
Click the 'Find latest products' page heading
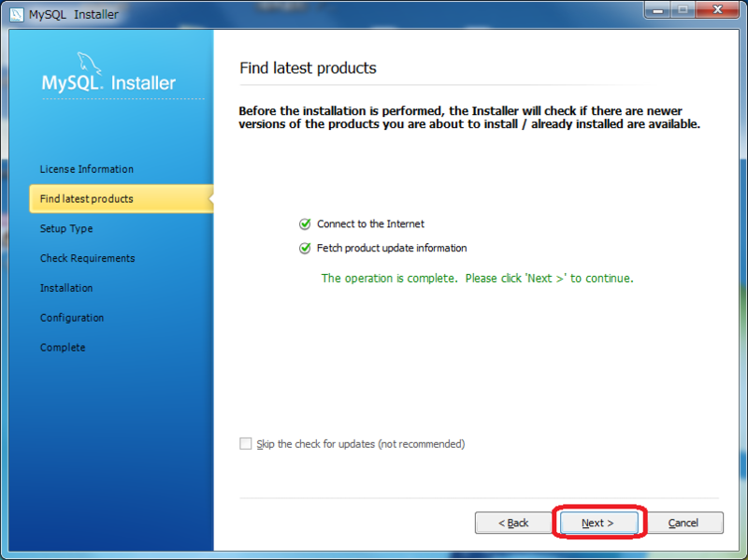(x=308, y=68)
